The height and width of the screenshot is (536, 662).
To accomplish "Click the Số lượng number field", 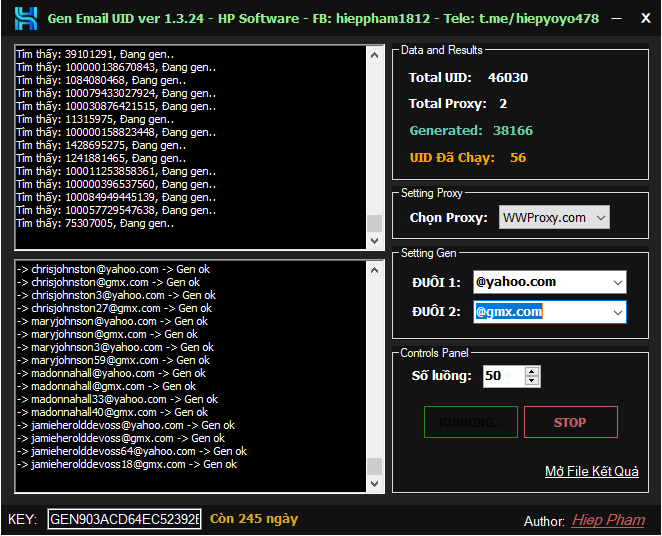I will click(501, 376).
